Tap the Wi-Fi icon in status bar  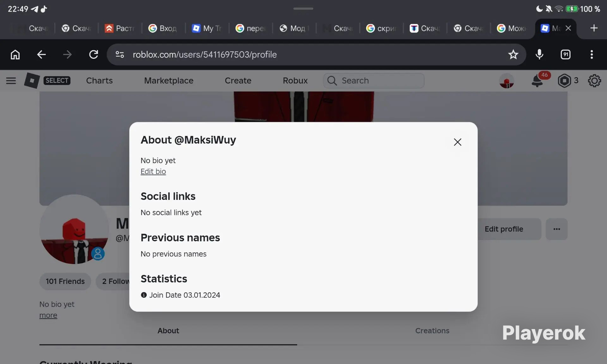tap(559, 9)
